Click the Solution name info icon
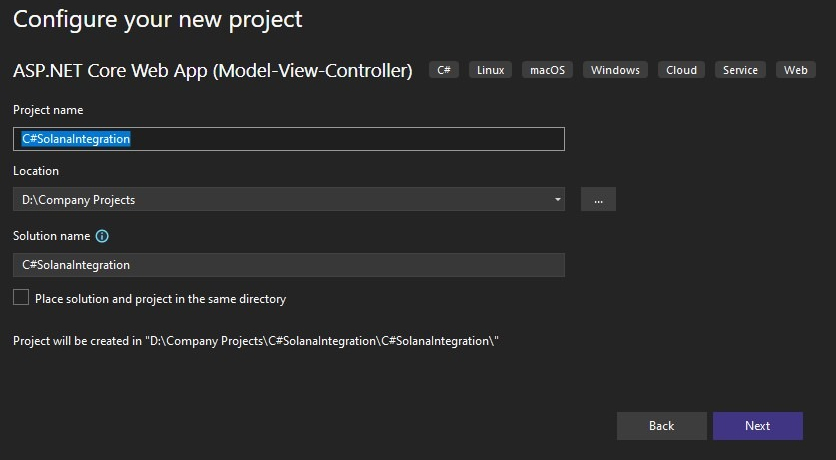The width and height of the screenshot is (836, 460). [x=102, y=236]
